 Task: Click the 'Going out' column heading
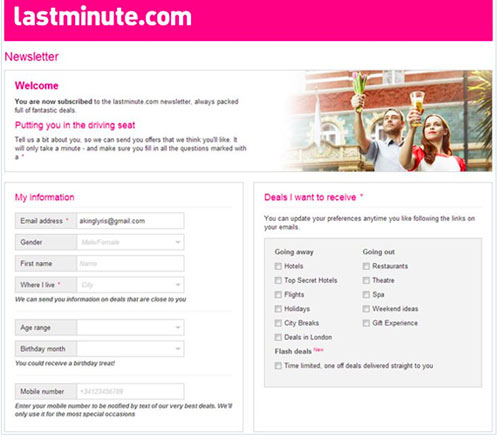coord(379,252)
